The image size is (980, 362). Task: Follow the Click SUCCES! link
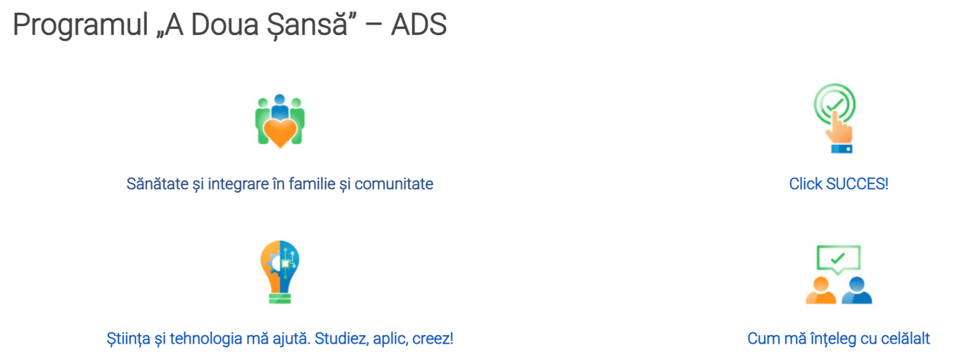839,184
